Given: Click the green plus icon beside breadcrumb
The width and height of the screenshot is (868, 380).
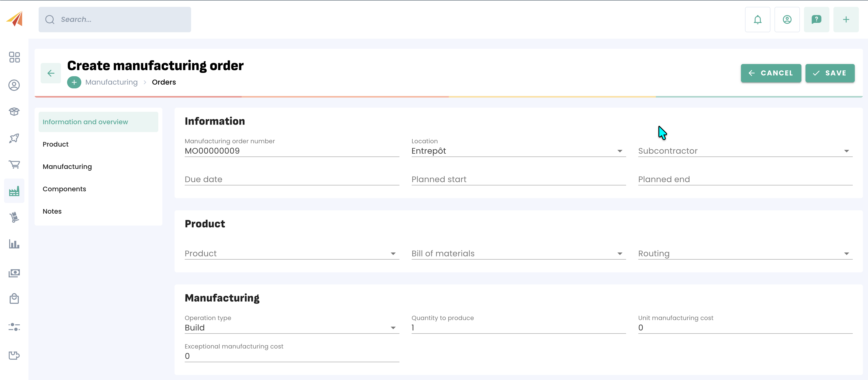Looking at the screenshot, I should coord(74,82).
